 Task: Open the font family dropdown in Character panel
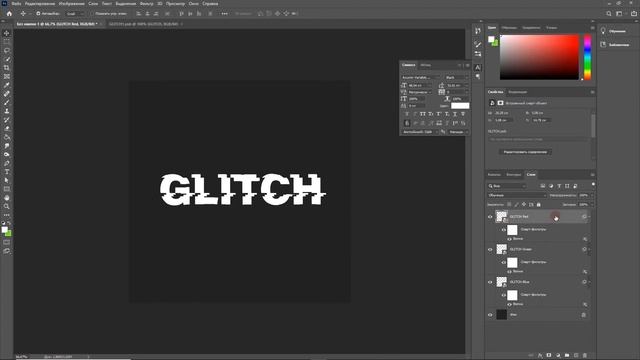pyautogui.click(x=421, y=77)
